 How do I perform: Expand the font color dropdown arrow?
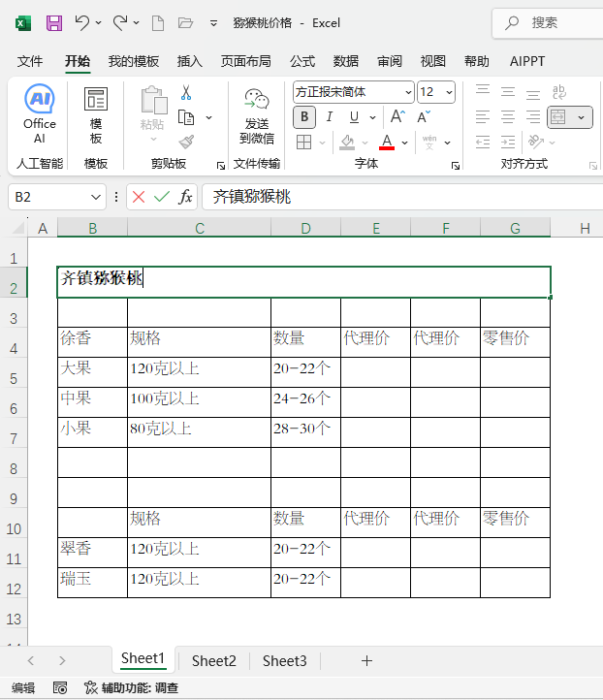(405, 143)
